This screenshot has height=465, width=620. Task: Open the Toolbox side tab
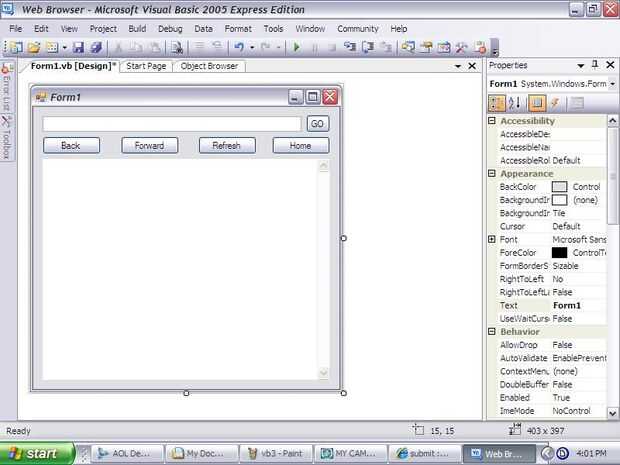click(6, 138)
